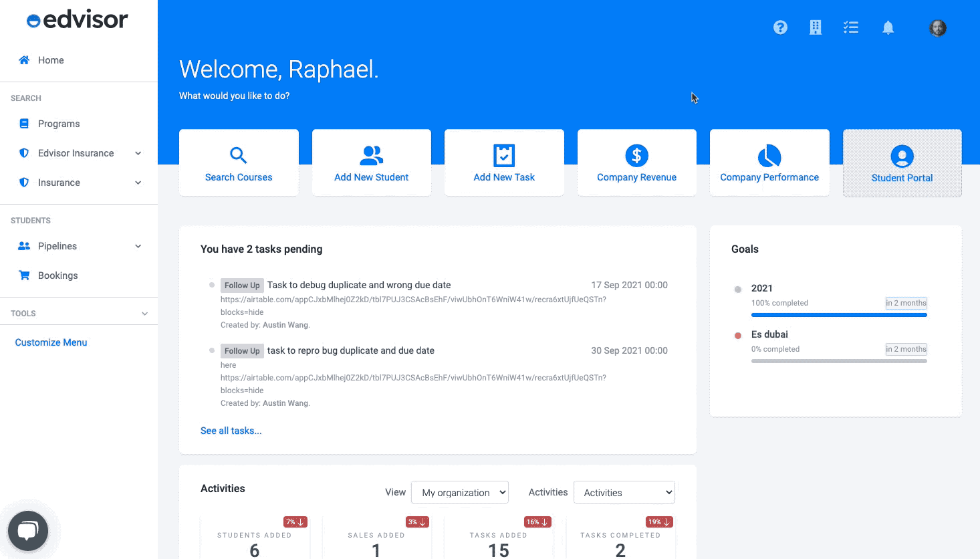Viewport: 980px width, 559px height.
Task: Click 'task to repro bug duplicate and due date'
Action: (x=351, y=350)
